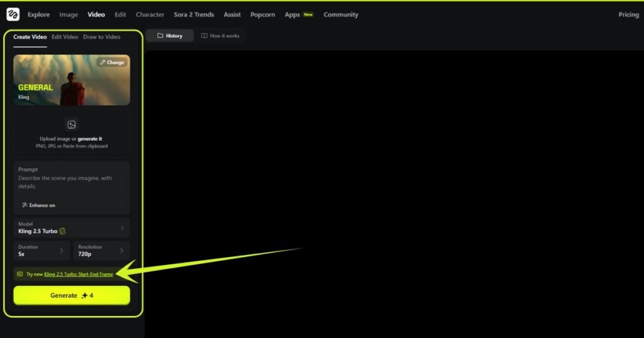Open the Assist page
Image resolution: width=644 pixels, height=338 pixels.
[x=232, y=14]
